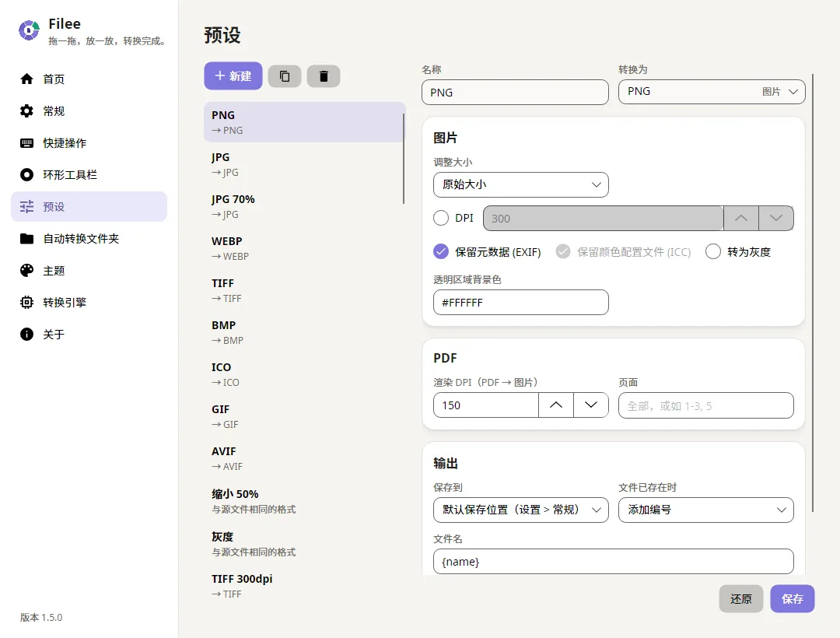Click the PDF 渲染 DPI 150 field

tap(486, 405)
